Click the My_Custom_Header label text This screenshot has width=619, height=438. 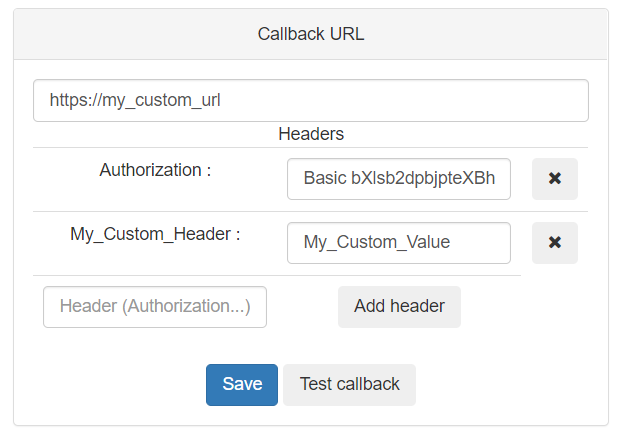point(155,234)
